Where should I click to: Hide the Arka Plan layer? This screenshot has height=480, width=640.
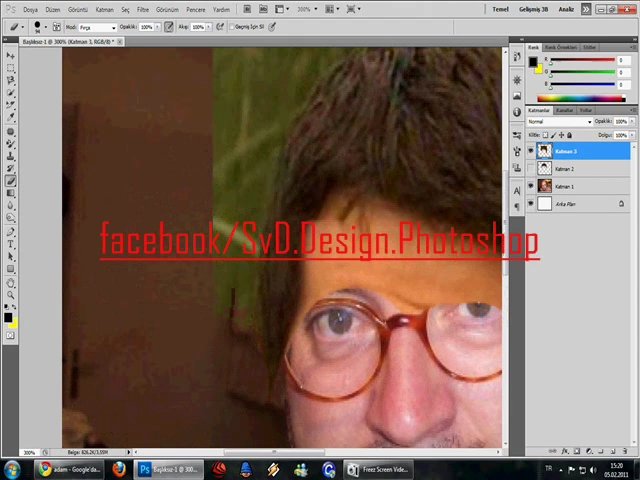531,203
